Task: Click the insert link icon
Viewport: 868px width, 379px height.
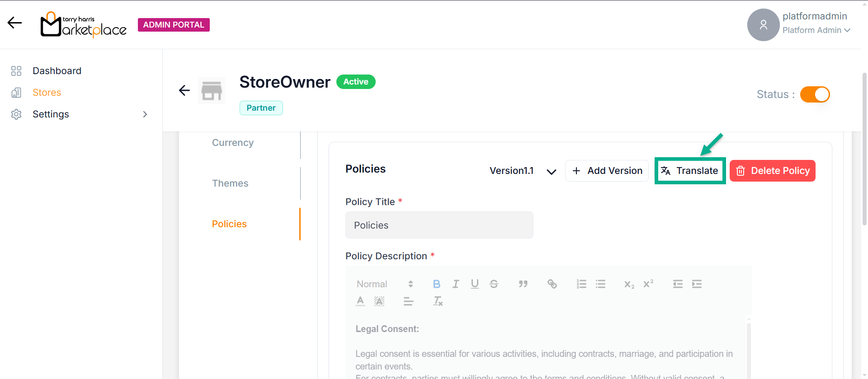Action: [552, 284]
